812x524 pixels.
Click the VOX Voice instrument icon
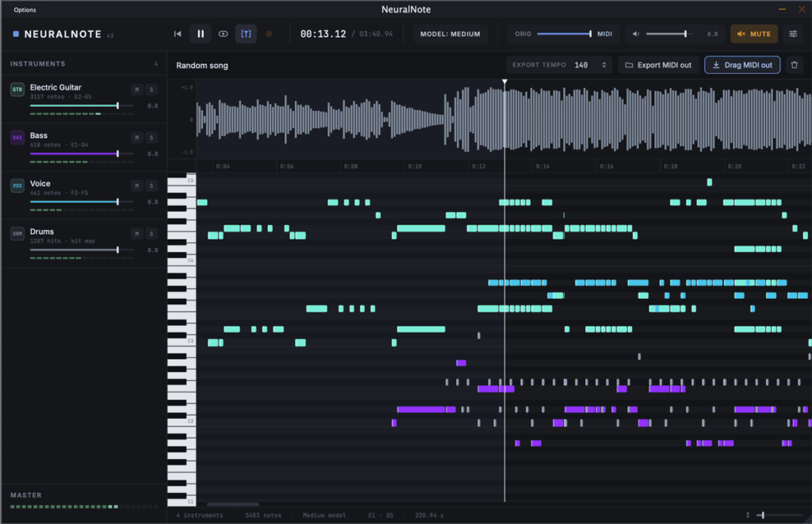17,186
